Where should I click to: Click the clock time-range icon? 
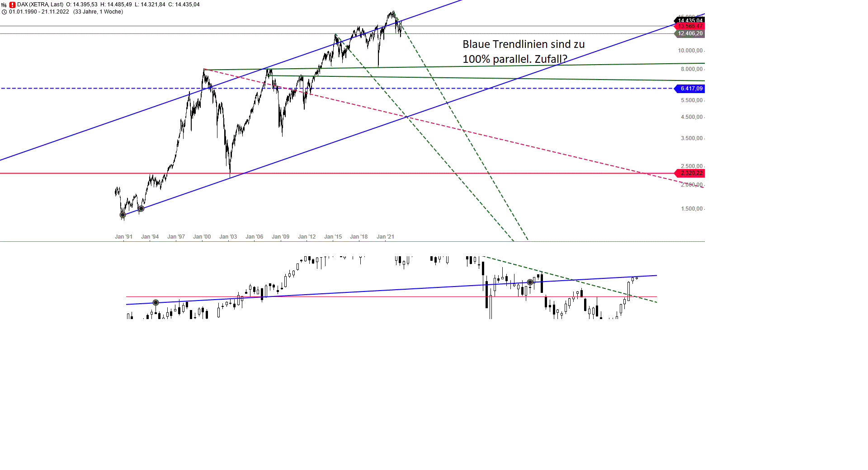click(x=4, y=12)
